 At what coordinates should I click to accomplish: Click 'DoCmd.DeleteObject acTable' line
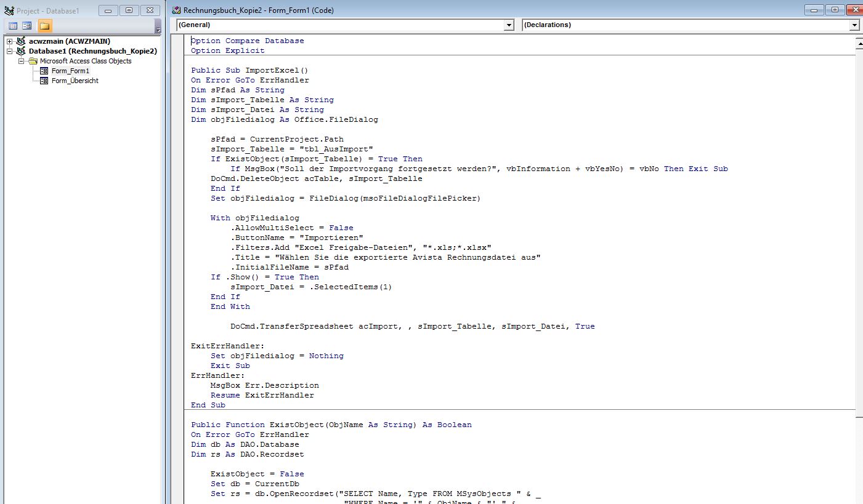pyautogui.click(x=317, y=178)
